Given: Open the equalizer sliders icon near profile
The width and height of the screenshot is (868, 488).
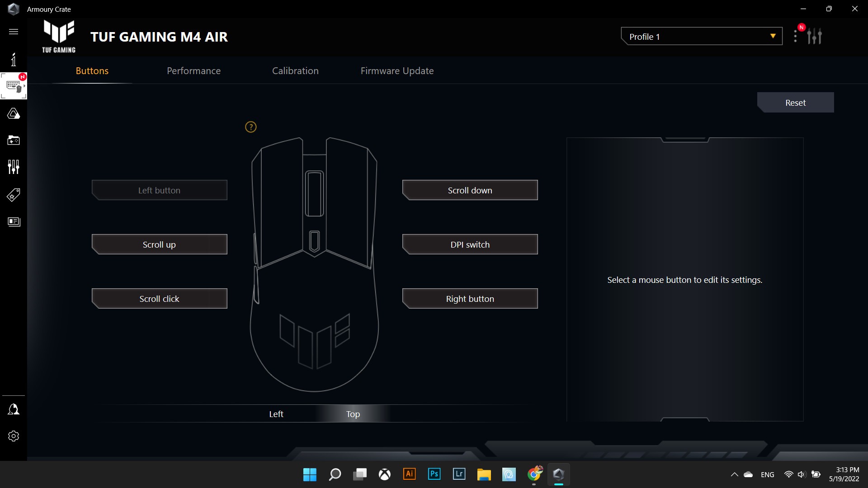Looking at the screenshot, I should (815, 36).
